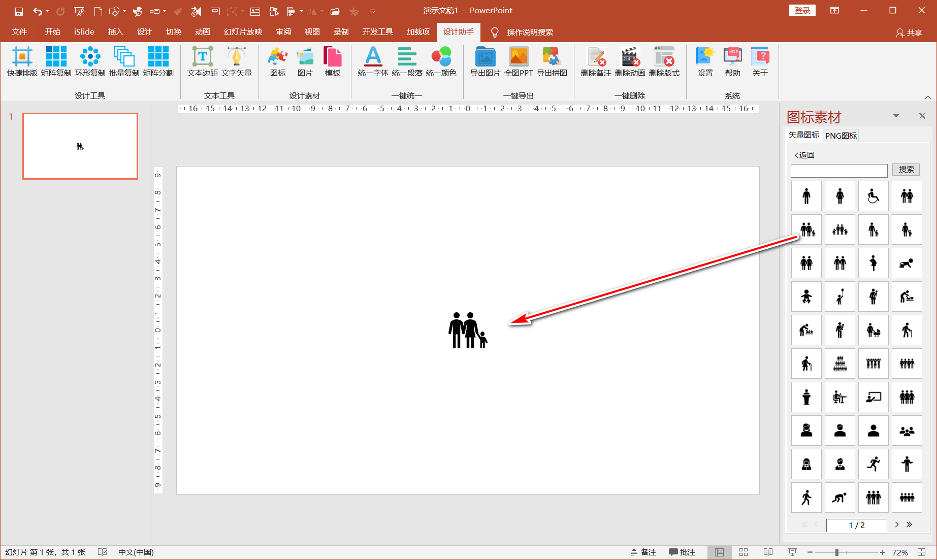This screenshot has width=937, height=560.
Task: Open the 批量复制 batch copy tool
Action: coord(124,61)
